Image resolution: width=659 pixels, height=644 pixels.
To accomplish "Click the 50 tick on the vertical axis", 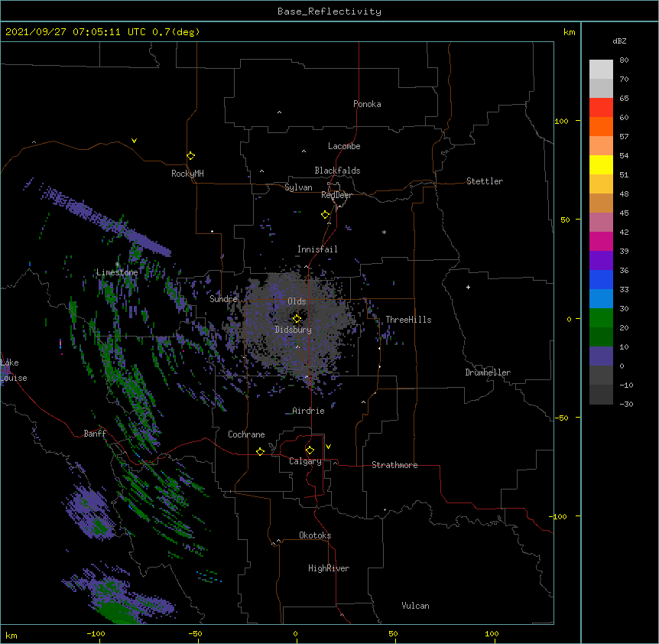I will (565, 220).
